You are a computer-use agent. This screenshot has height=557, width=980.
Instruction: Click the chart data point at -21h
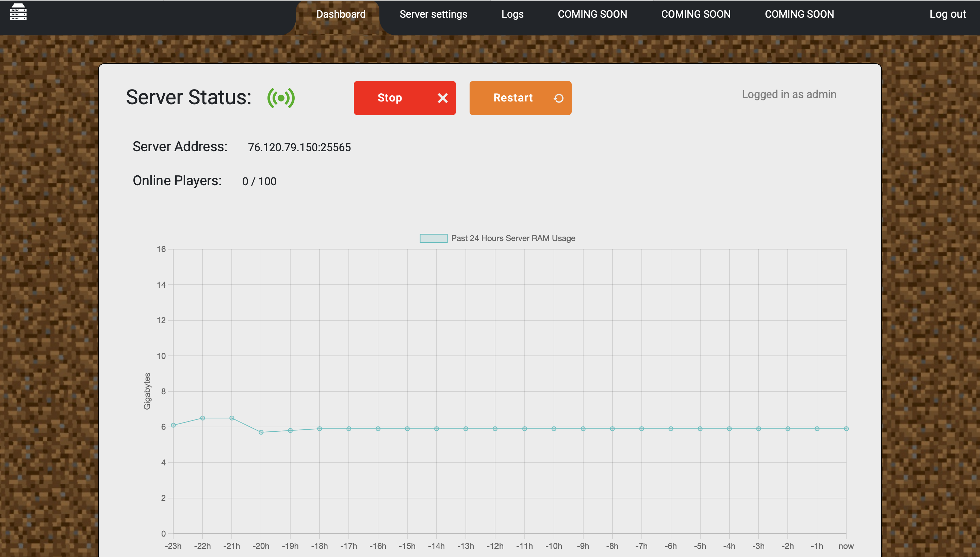pos(232,418)
